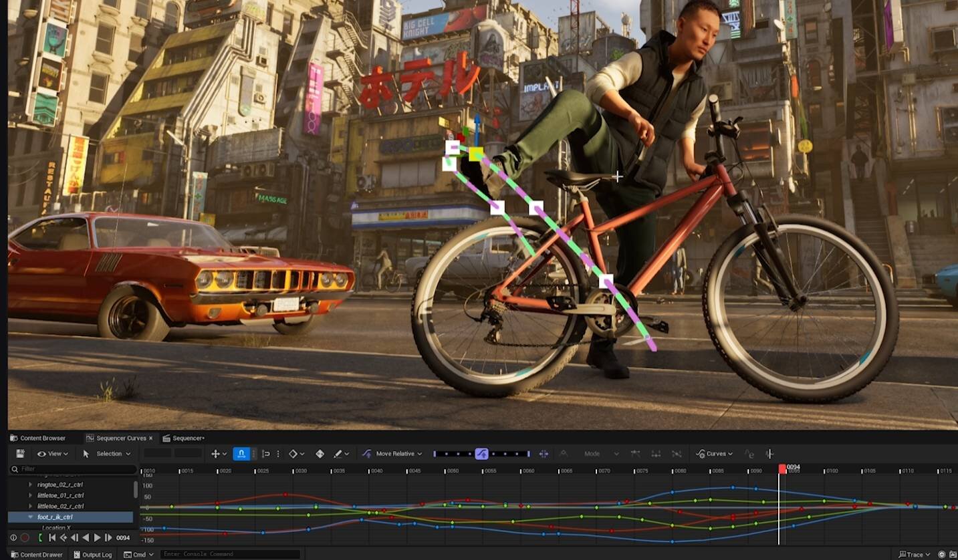The image size is (958, 560).
Task: Expand the littletoe_01_r_ctrl row
Action: [29, 495]
